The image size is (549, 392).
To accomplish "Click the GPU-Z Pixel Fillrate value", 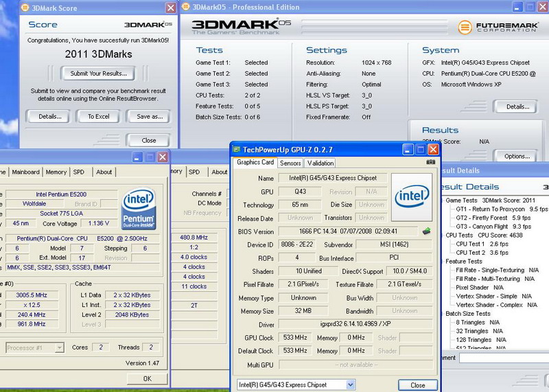I will click(303, 284).
